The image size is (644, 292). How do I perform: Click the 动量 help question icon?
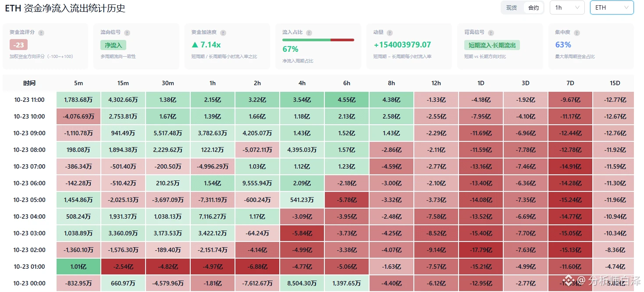point(390,33)
